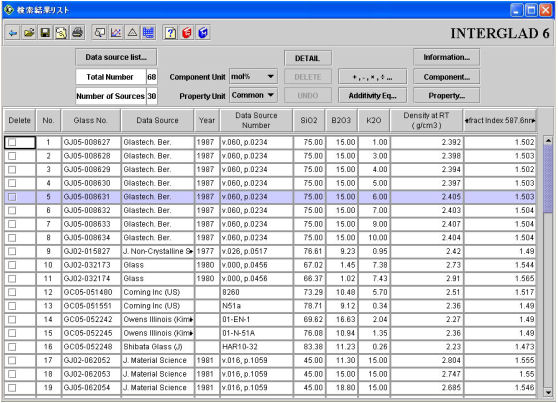The height and width of the screenshot is (403, 558).
Task: Click the Corning Inc (US) cell for 8260
Action: 157,292
